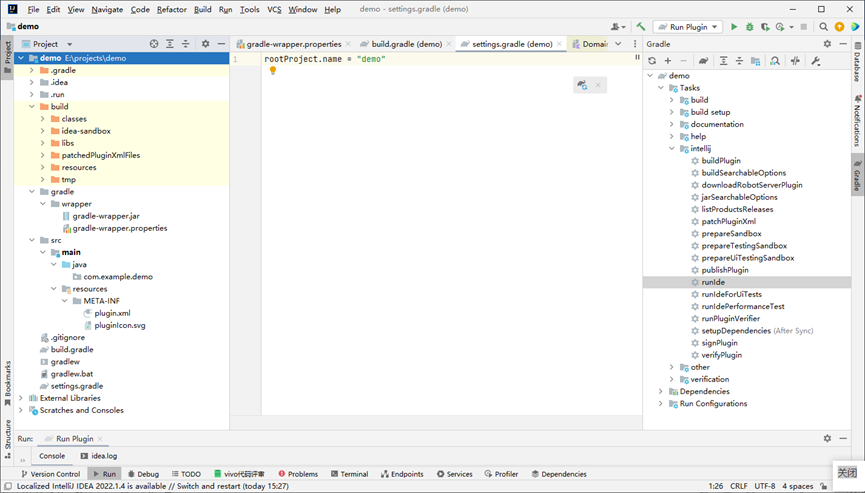
Task: Open Version Control tool window
Action: [50, 474]
